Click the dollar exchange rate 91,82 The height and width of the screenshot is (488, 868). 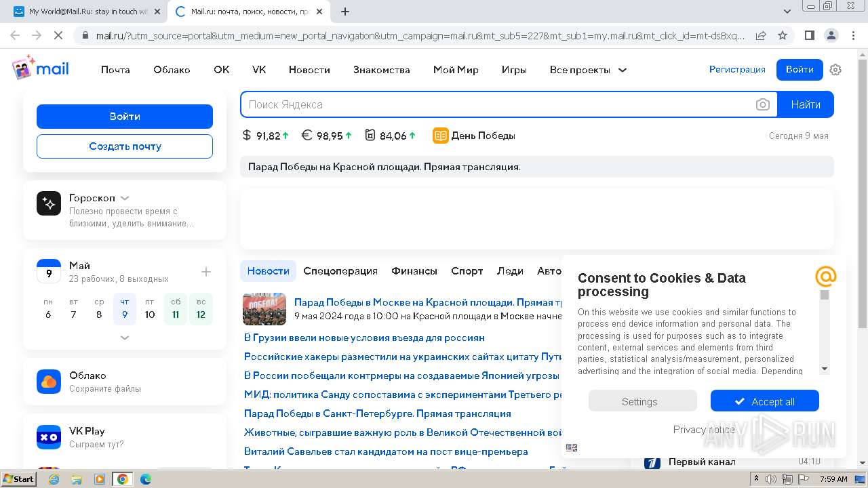click(266, 136)
